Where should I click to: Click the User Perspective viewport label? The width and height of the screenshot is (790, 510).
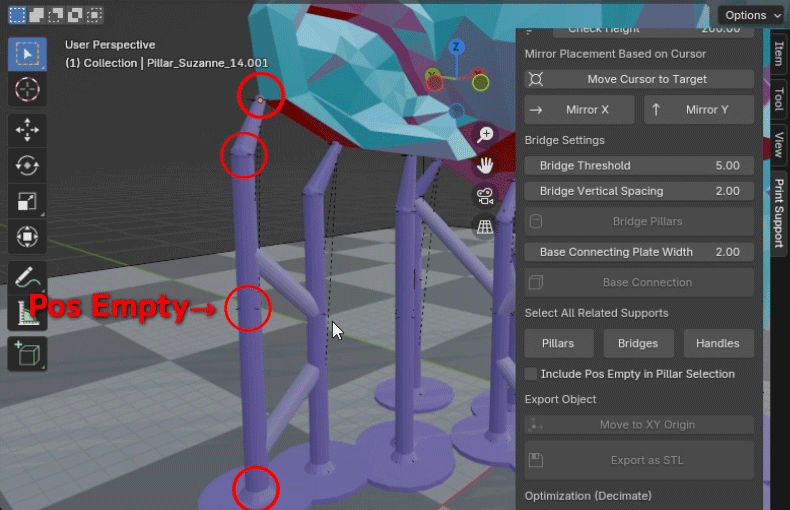[x=110, y=45]
